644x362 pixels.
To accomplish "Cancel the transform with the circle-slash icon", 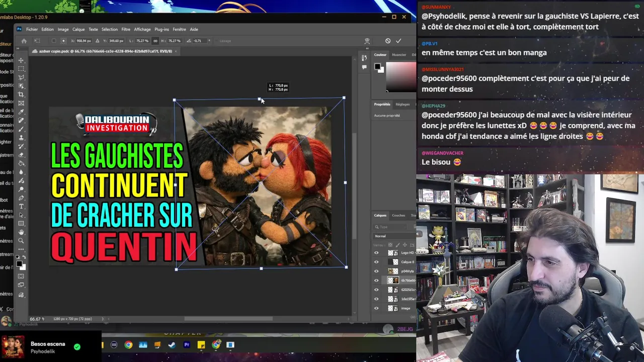I will (387, 41).
